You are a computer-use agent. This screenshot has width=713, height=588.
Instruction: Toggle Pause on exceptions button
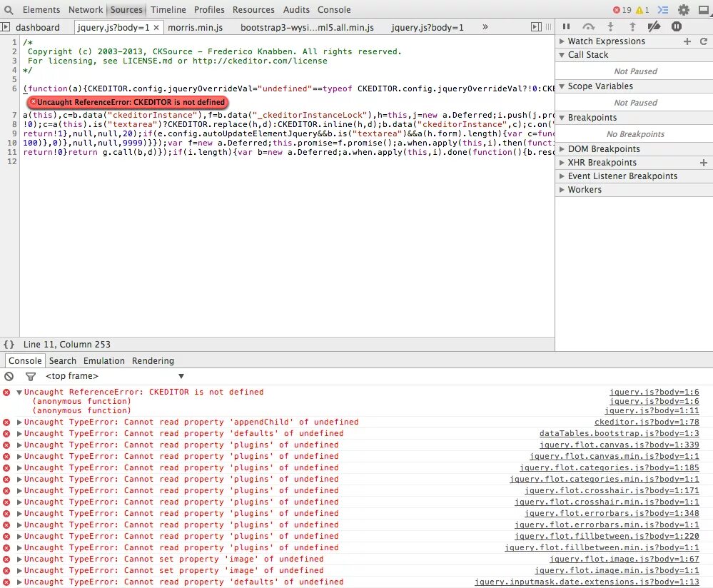click(677, 27)
